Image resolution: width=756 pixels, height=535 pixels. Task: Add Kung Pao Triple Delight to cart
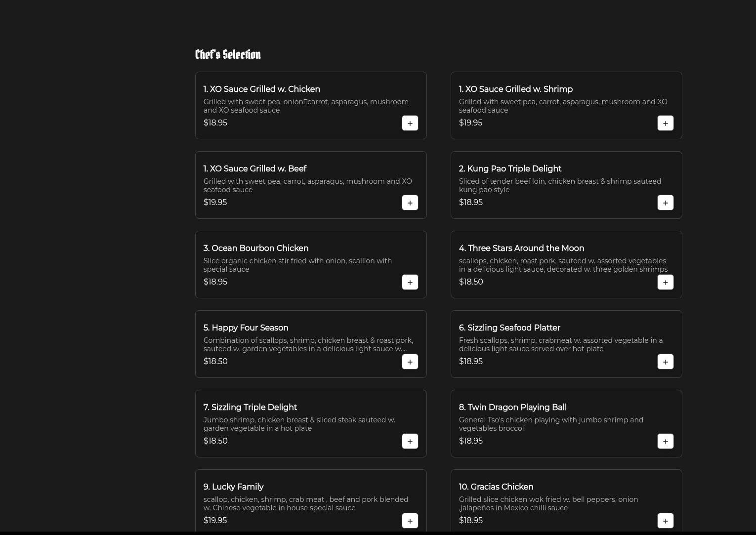point(666,203)
